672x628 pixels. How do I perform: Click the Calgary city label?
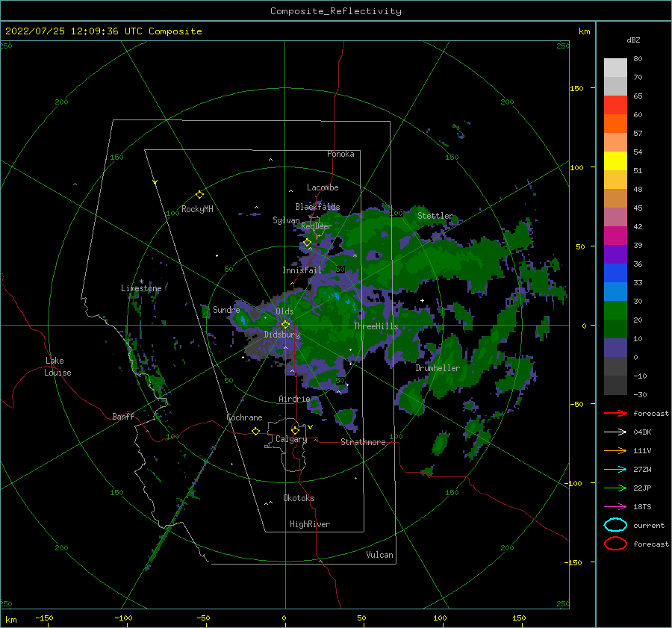coord(291,439)
